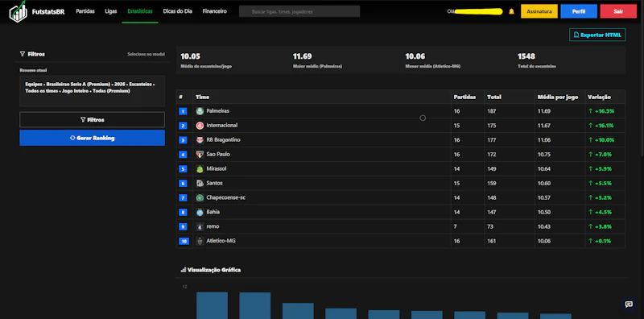Click the Resumo atual summary box
644x319 pixels.
92,91
